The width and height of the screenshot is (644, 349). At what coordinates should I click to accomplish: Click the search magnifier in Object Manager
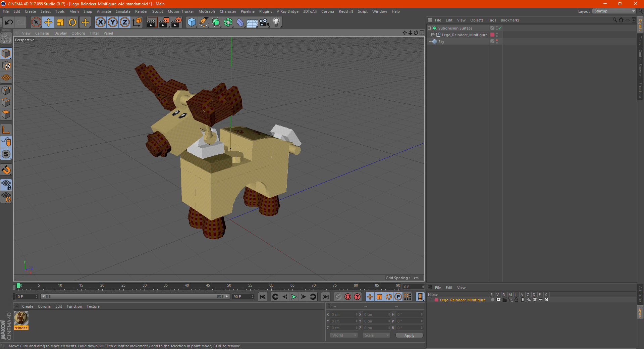[x=615, y=20]
